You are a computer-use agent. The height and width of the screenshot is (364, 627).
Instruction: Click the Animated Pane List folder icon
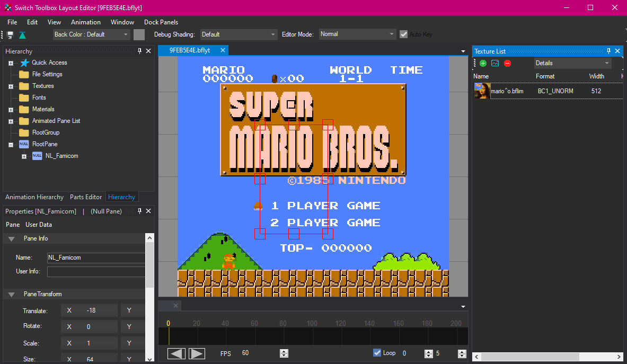pyautogui.click(x=24, y=121)
